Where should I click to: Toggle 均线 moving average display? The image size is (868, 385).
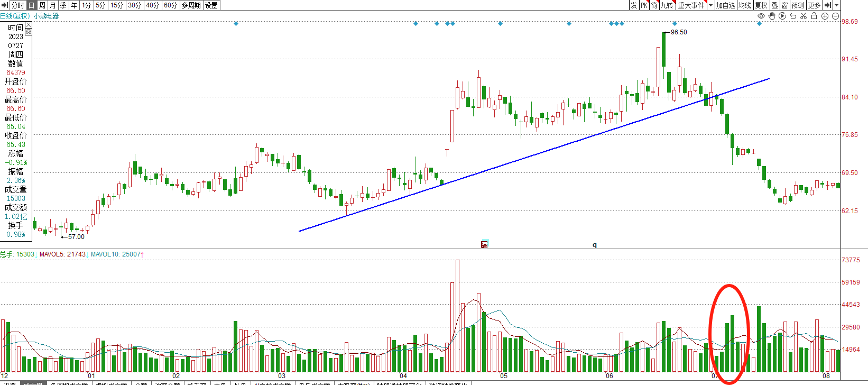(745, 5)
